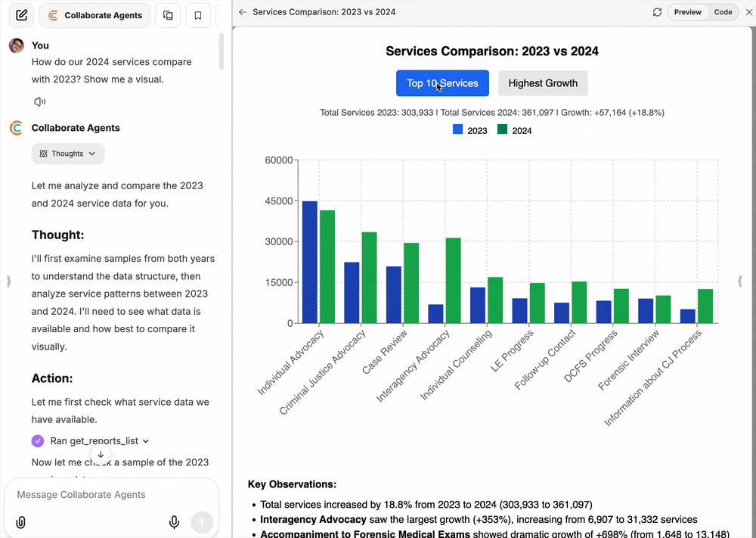Start voice input with the microphone icon
The image size is (756, 538).
[174, 522]
